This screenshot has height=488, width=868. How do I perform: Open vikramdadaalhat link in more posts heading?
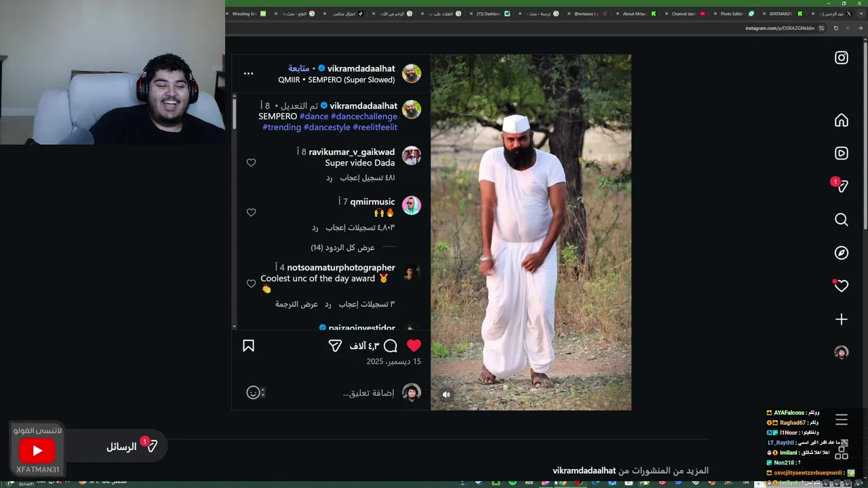[x=584, y=470]
